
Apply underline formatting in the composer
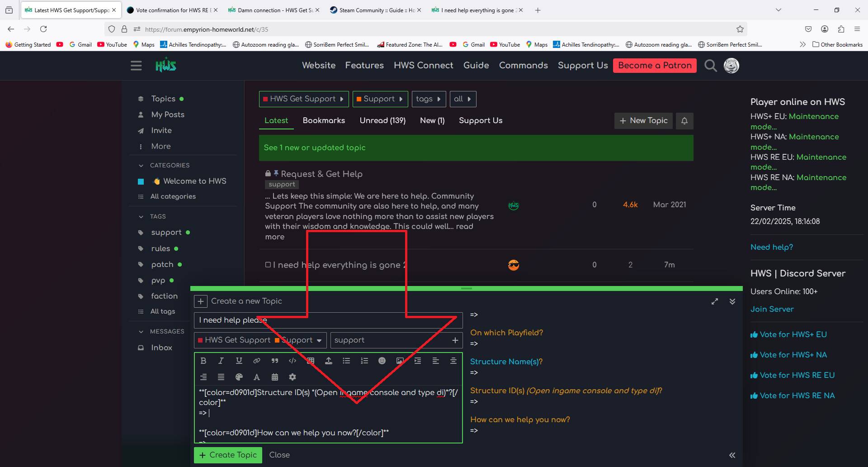[x=239, y=361]
